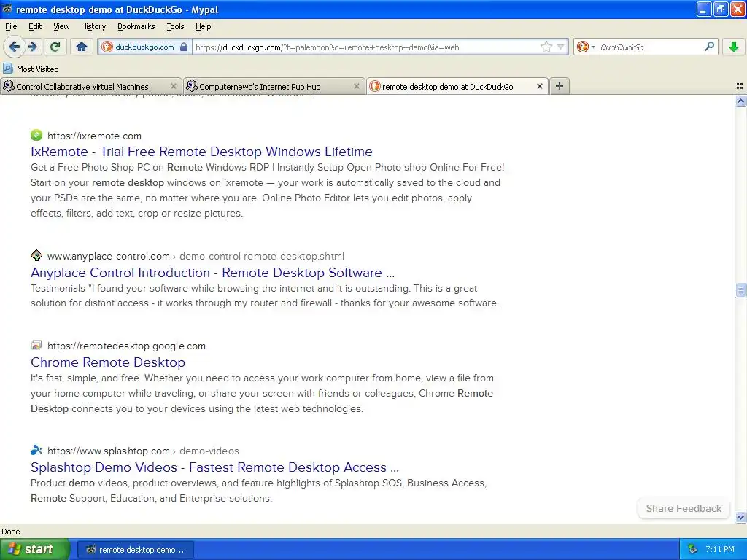Open the File menu
Image resolution: width=747 pixels, height=560 pixels.
coord(10,26)
